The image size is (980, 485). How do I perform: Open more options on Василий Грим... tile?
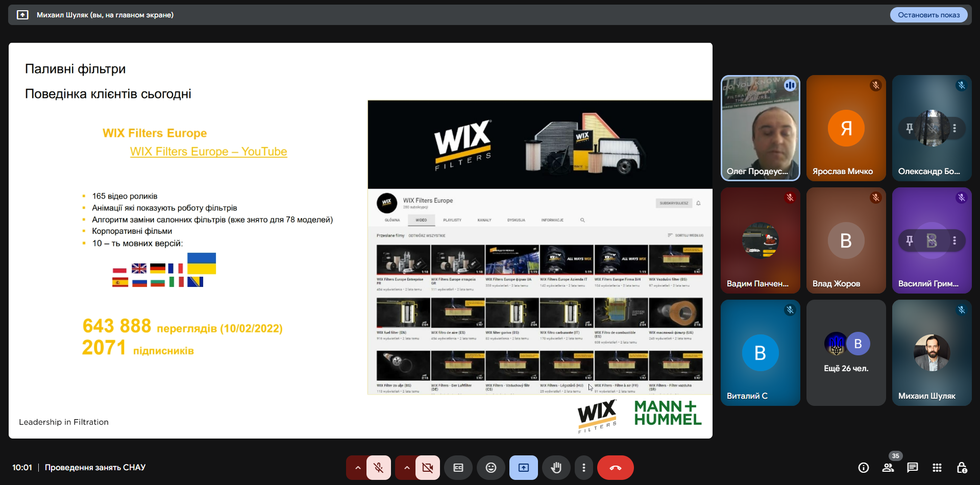954,240
